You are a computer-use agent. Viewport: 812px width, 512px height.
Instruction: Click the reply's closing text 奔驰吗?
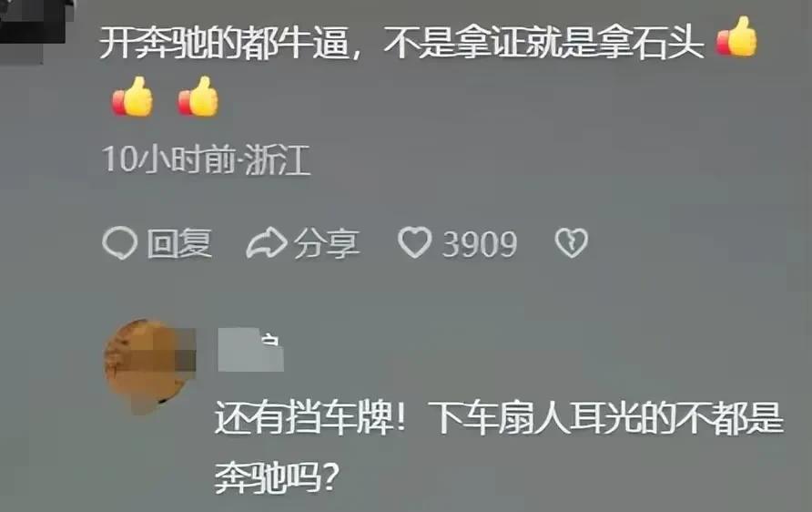(x=277, y=476)
